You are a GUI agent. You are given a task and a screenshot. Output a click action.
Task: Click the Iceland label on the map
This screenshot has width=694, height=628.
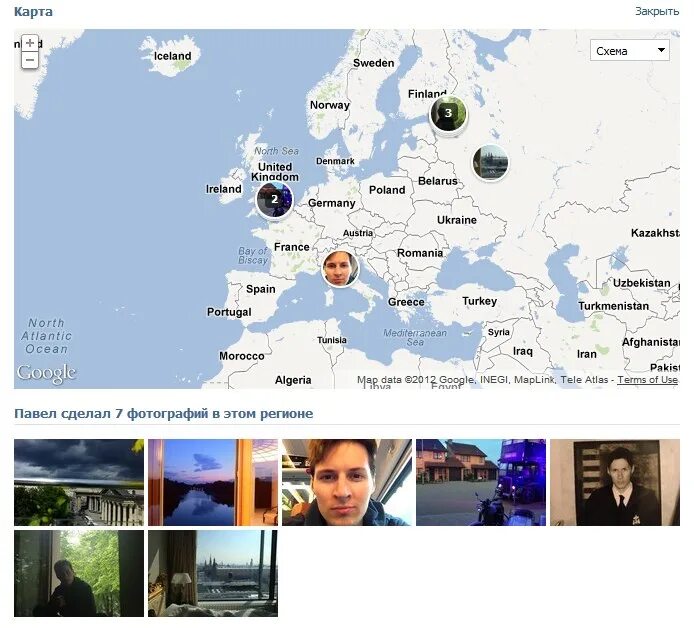pos(173,56)
